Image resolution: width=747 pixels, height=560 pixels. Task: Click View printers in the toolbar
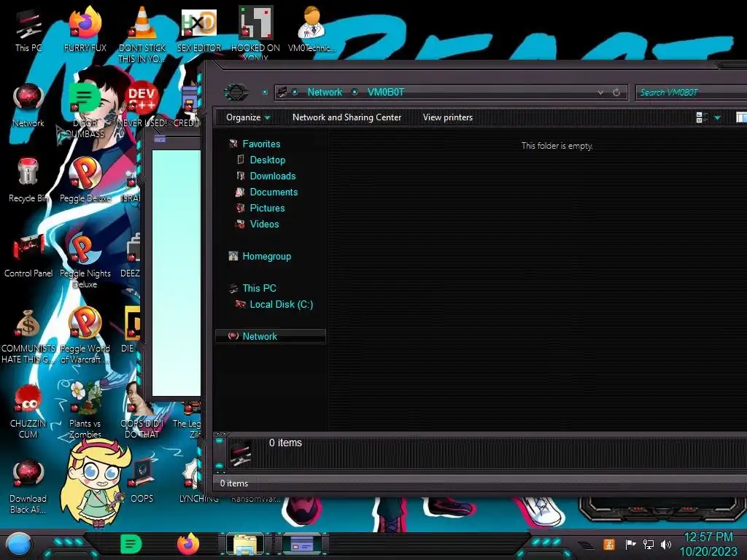pyautogui.click(x=448, y=117)
